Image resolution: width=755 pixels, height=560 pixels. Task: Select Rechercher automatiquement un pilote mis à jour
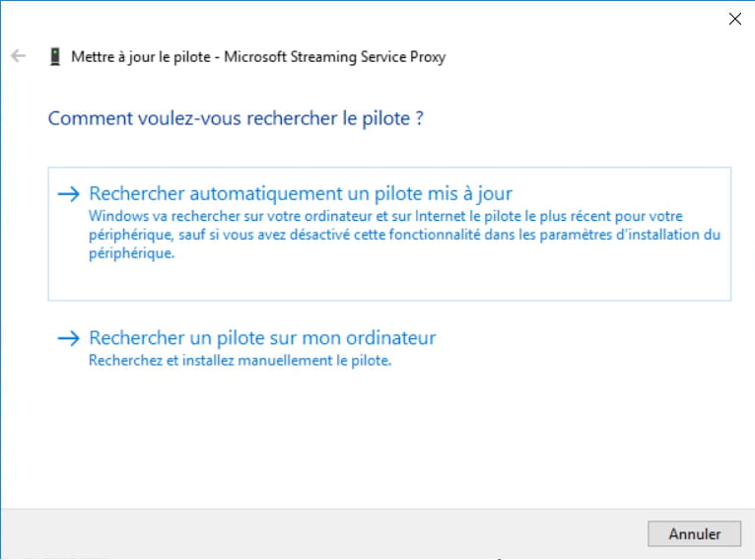(x=301, y=193)
